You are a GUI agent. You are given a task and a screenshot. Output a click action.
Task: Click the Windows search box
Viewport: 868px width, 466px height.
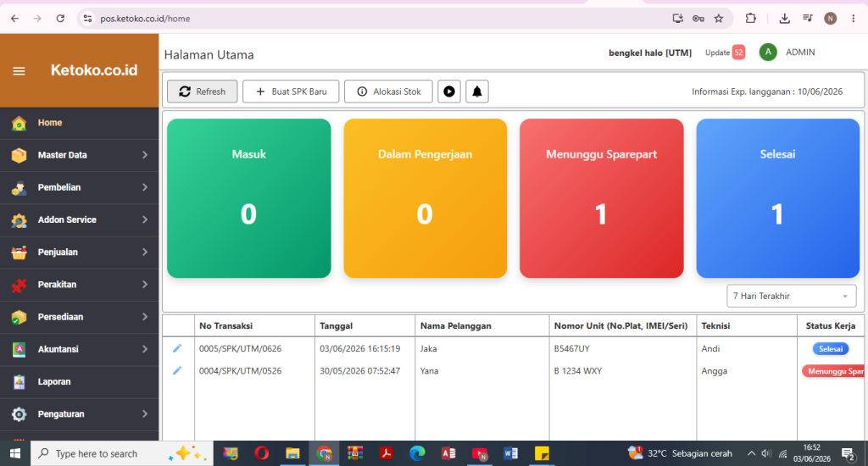click(122, 453)
